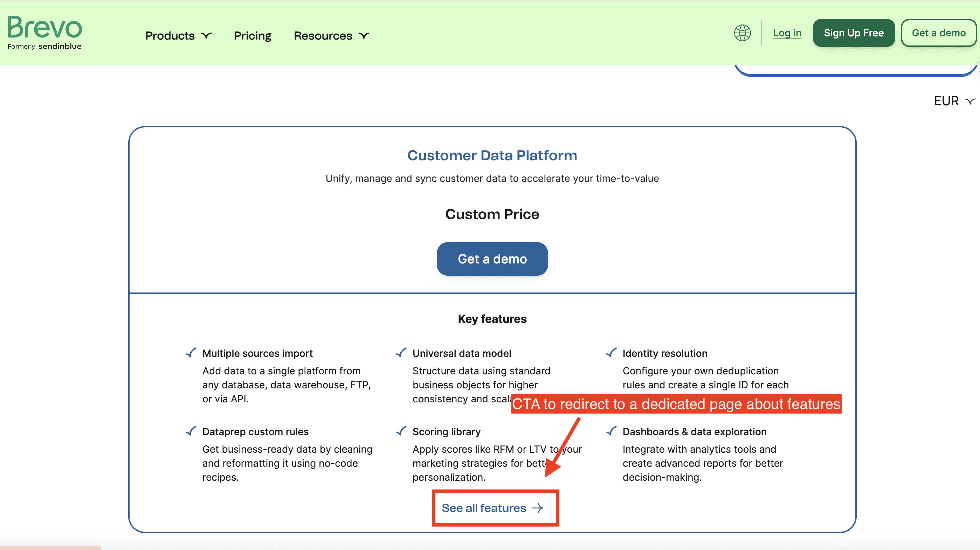Click checkmark beside Scoring library

pos(401,431)
